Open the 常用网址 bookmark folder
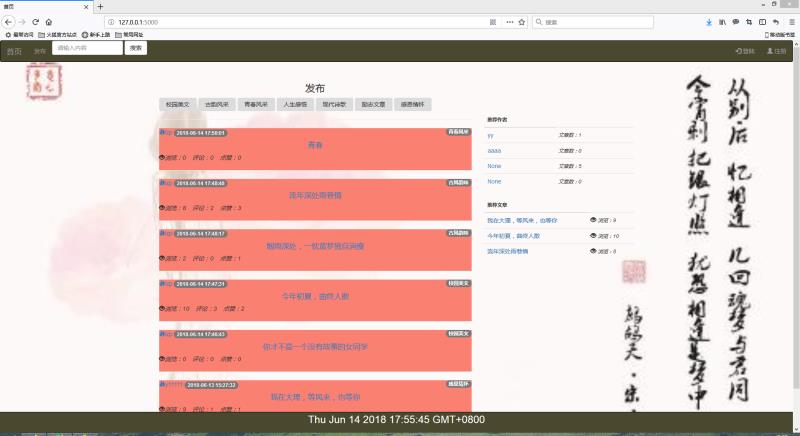Viewport: 800px width, 436px height. pyautogui.click(x=129, y=35)
